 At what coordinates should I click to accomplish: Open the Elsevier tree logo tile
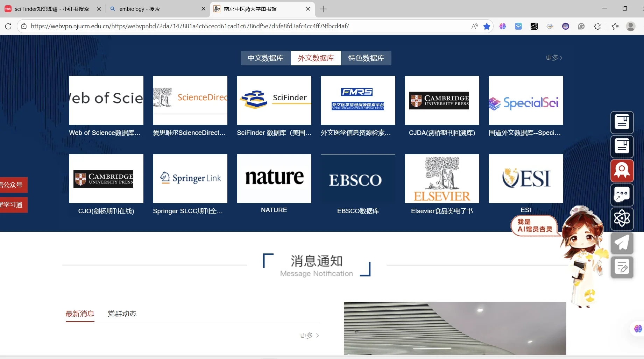[x=442, y=179]
